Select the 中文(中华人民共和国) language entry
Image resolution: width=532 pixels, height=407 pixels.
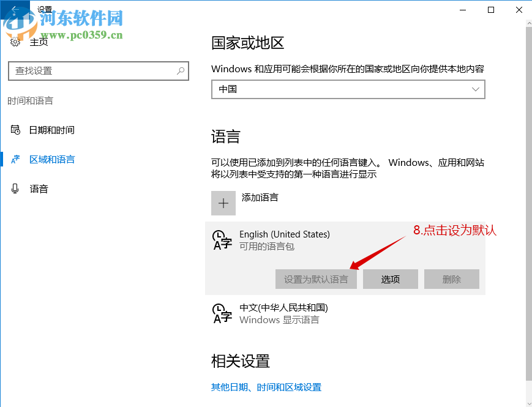283,308
